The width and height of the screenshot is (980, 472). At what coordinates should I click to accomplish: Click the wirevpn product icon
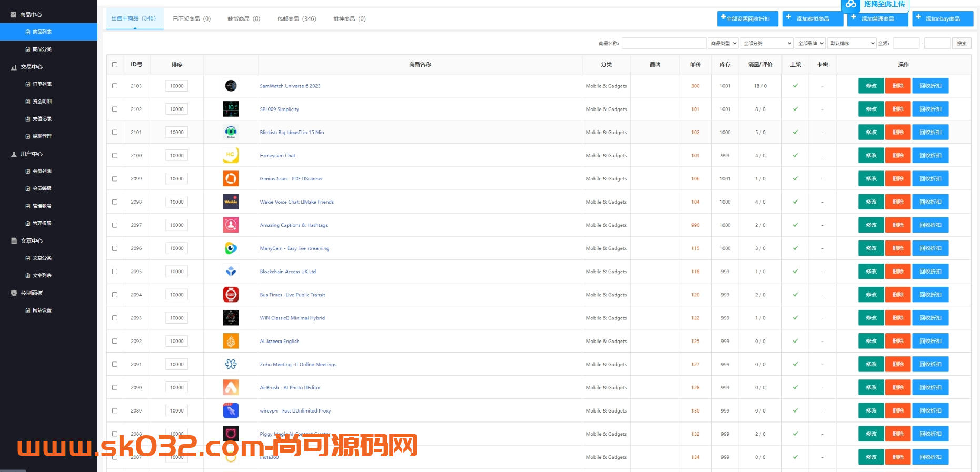(231, 410)
